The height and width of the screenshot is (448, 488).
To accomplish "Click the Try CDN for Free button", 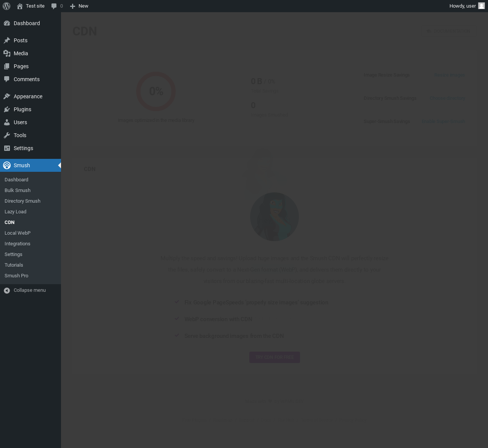I will point(274,357).
